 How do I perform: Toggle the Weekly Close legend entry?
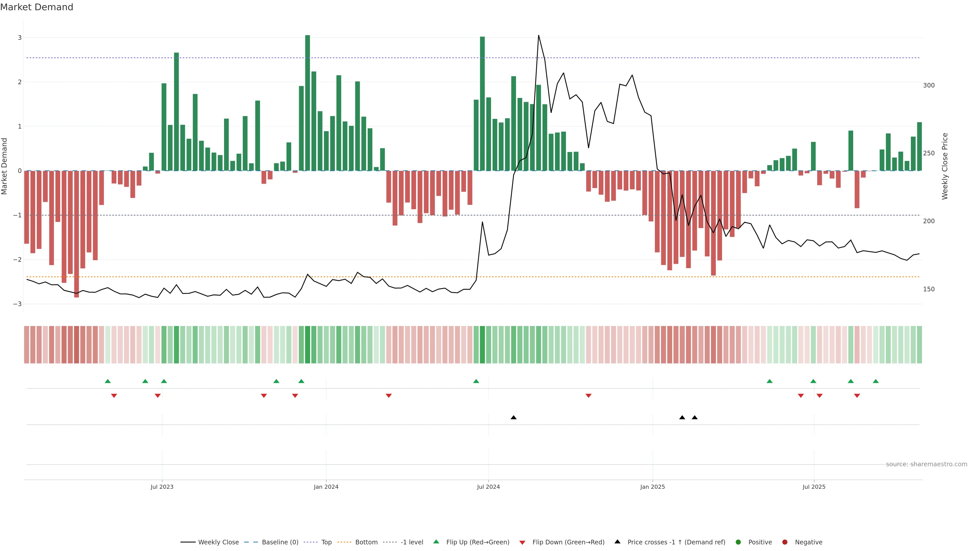(218, 542)
